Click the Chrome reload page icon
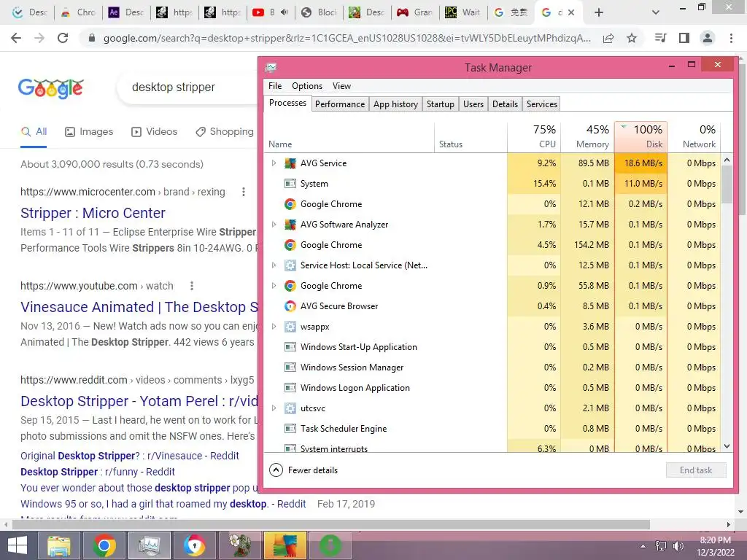The width and height of the screenshot is (747, 560). point(63,38)
